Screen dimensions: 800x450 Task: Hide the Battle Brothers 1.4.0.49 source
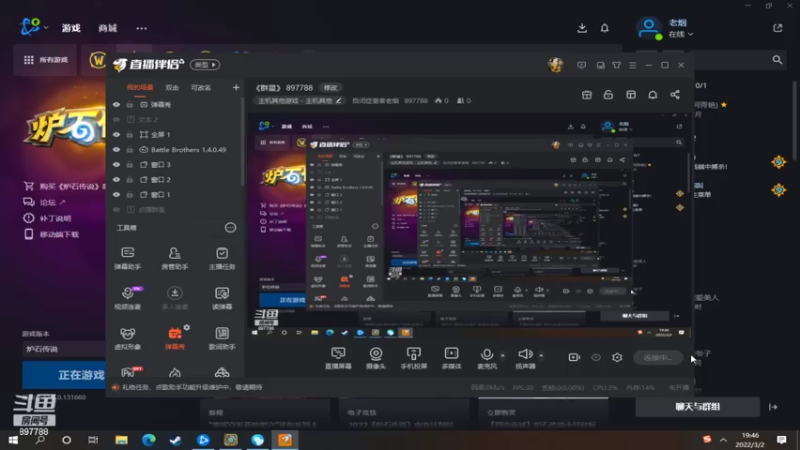[x=116, y=149]
